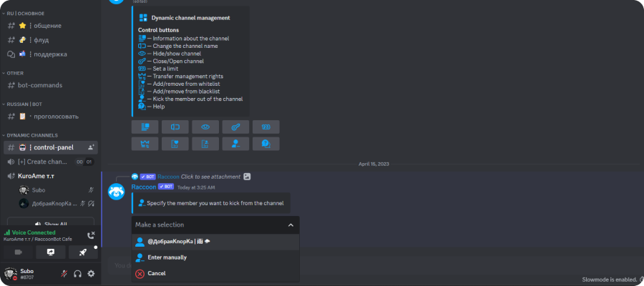
Task: Click the add/remove from whitelist button
Action: [x=175, y=144]
